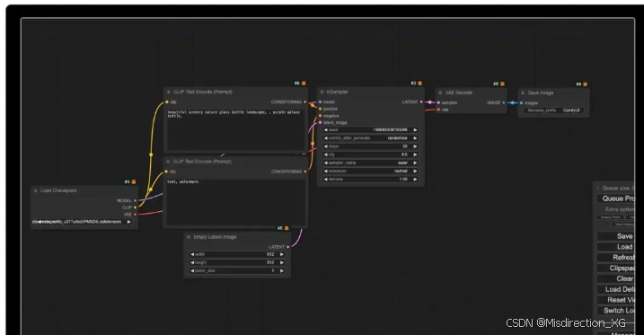Collapse the top CLIP Text Encode node via title dot
This screenshot has height=335, width=644.
click(168, 92)
